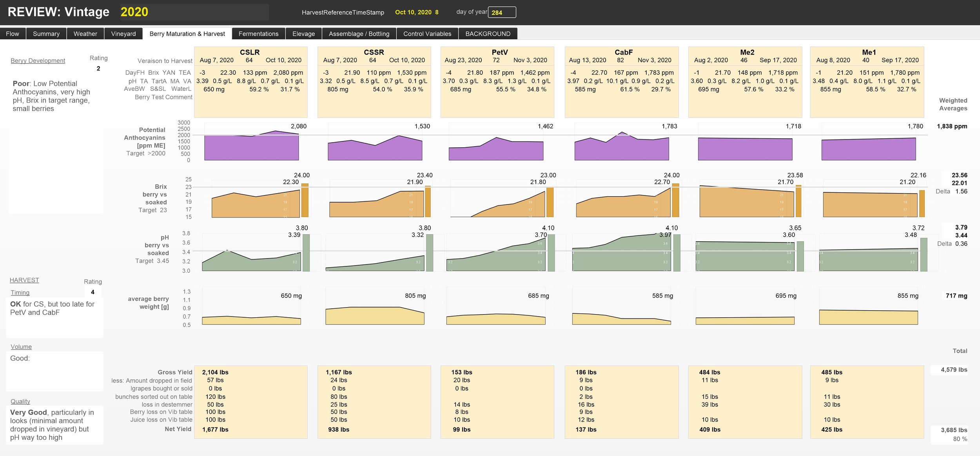Switch to Assemblage / Bottling tab
Screen dimensions: 980x456
[359, 34]
